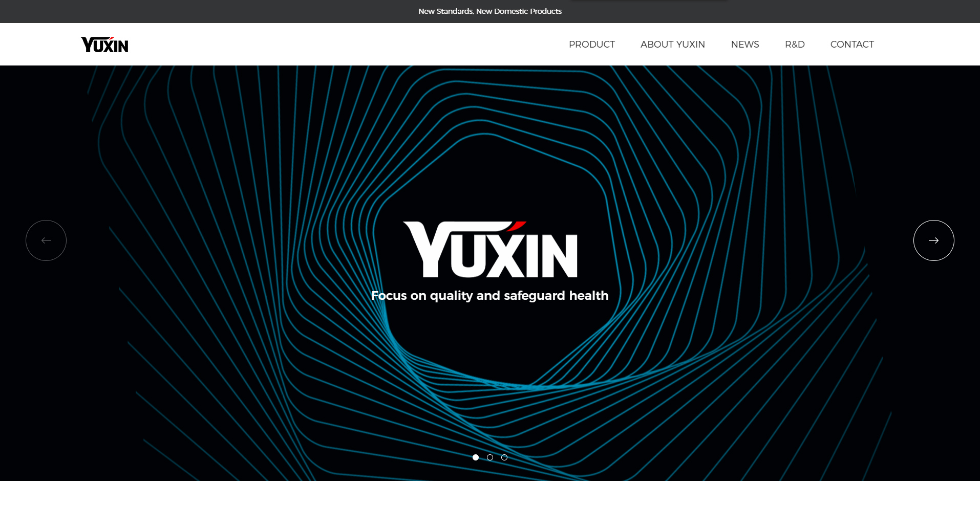
Task: Click the black spiral center beneath the tagline
Action: (490, 338)
